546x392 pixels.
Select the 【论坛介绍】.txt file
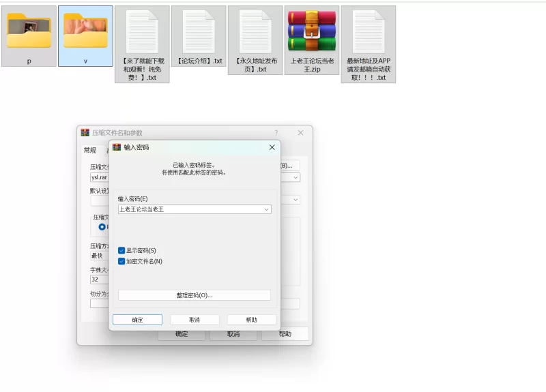199,36
